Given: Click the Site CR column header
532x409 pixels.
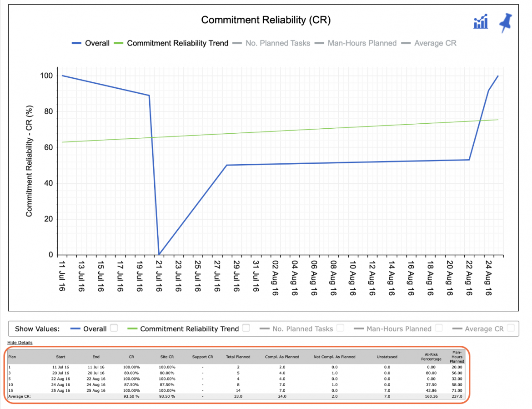Looking at the screenshot, I should point(167,357).
